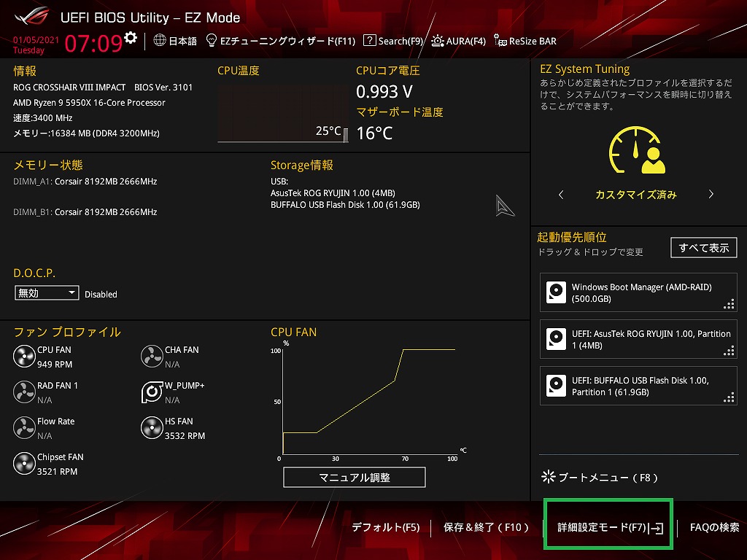Grab drag handle of BUFFALO USB entry
Image resolution: width=747 pixels, height=560 pixels.
pos(729,397)
